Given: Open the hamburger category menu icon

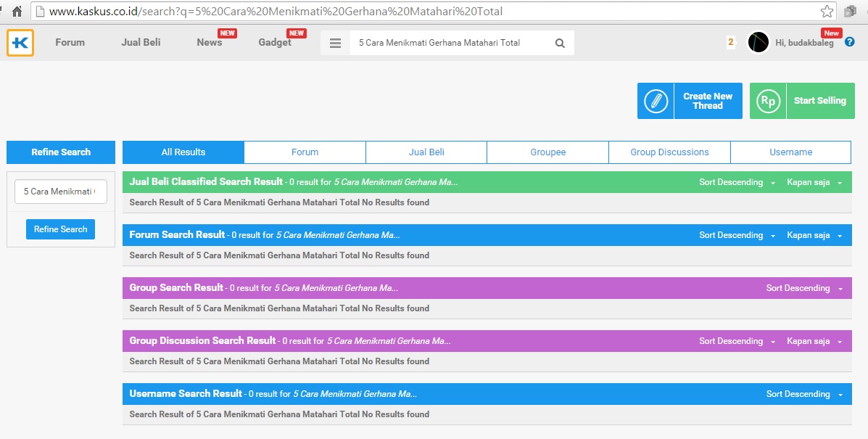Looking at the screenshot, I should 335,43.
